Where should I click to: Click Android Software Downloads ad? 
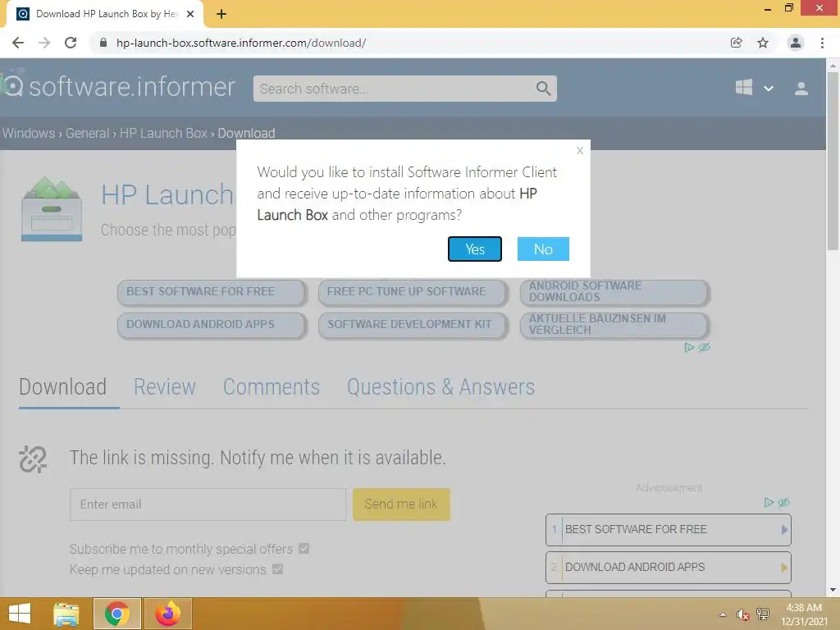[x=614, y=292]
